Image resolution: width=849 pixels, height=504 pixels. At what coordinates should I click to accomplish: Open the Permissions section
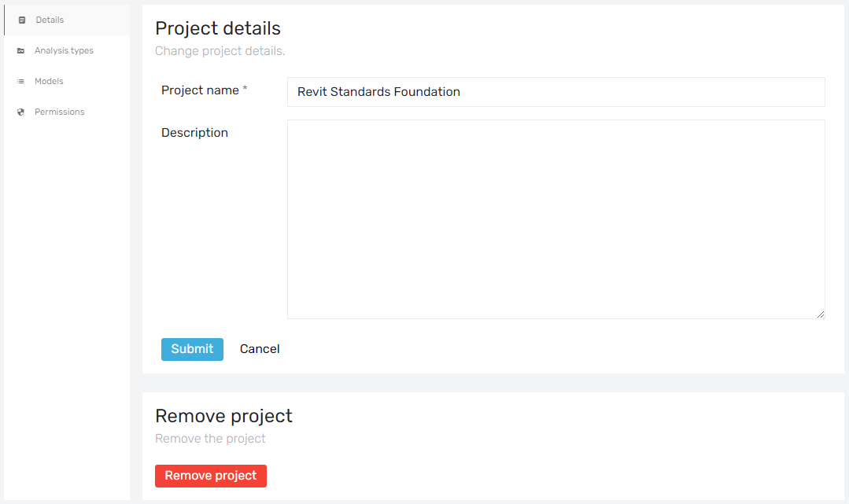pyautogui.click(x=59, y=112)
